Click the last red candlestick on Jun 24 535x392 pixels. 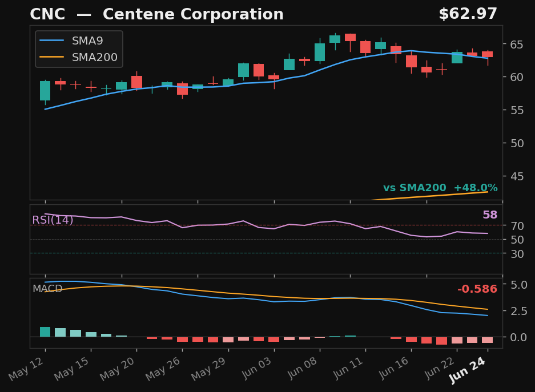tap(487, 54)
